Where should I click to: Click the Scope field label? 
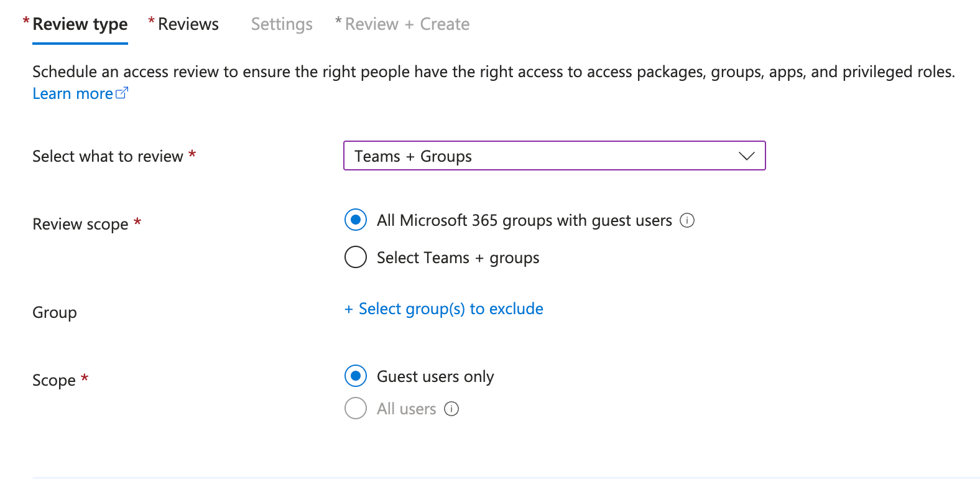pyautogui.click(x=54, y=380)
